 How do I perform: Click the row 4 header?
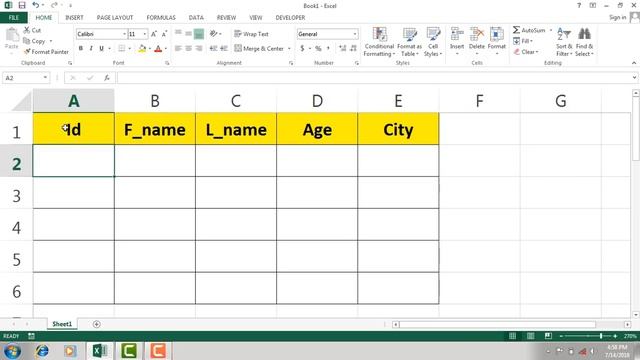click(16, 228)
